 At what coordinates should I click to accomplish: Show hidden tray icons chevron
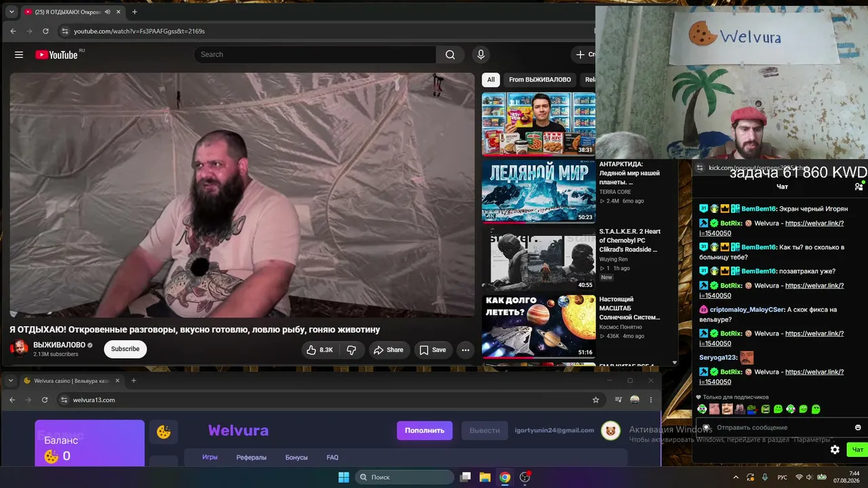[736, 477]
